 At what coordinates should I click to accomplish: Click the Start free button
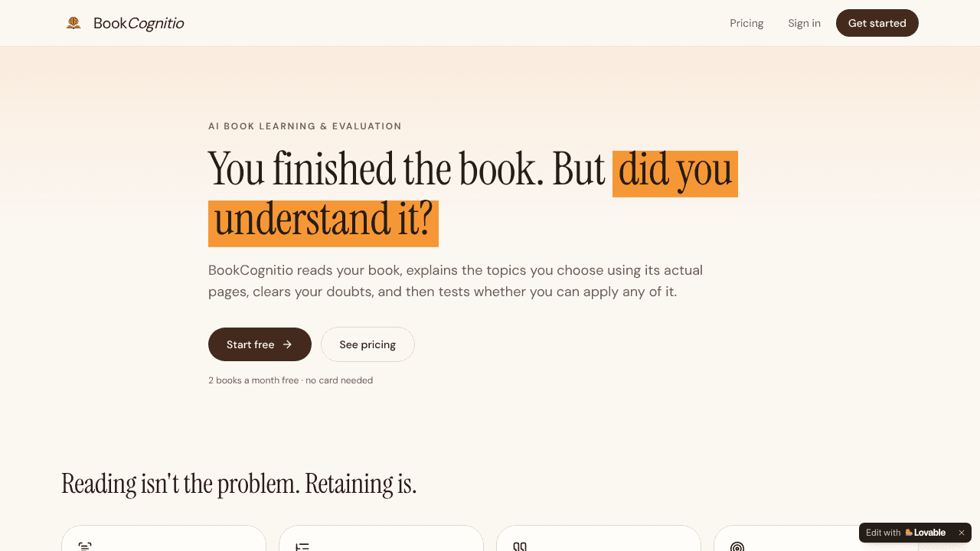260,344
